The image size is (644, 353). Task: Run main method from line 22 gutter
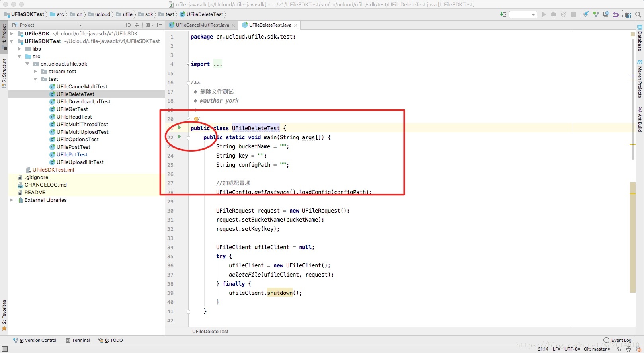179,137
